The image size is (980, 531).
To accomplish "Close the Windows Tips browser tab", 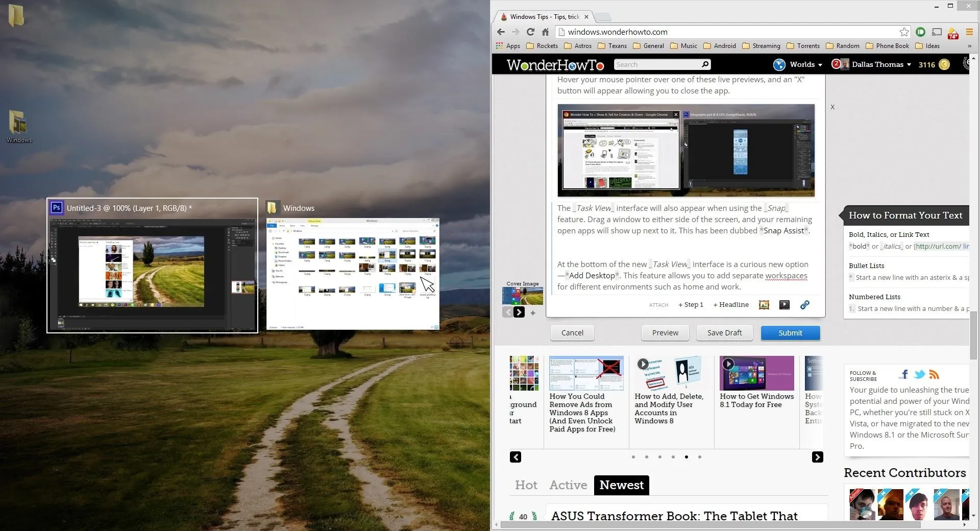I will [586, 17].
